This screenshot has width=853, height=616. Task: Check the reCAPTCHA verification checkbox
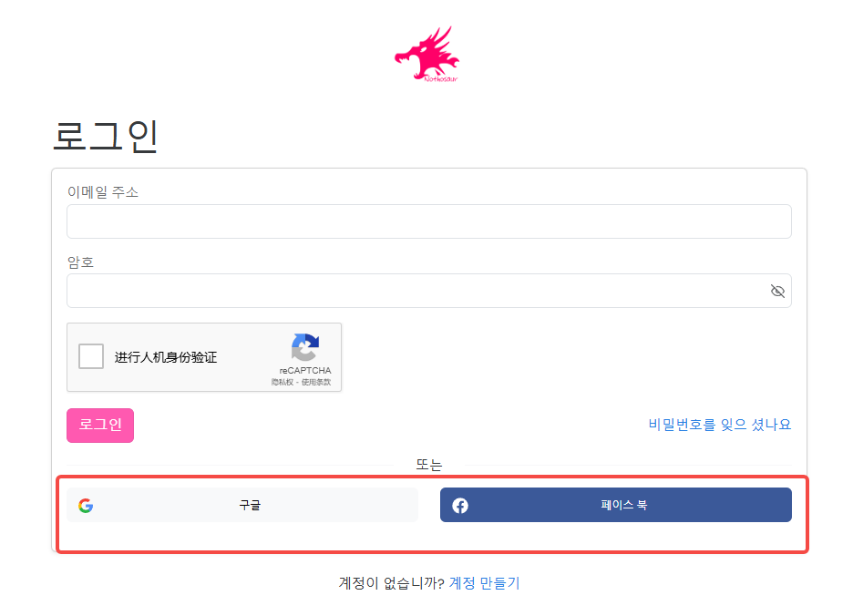tap(91, 356)
